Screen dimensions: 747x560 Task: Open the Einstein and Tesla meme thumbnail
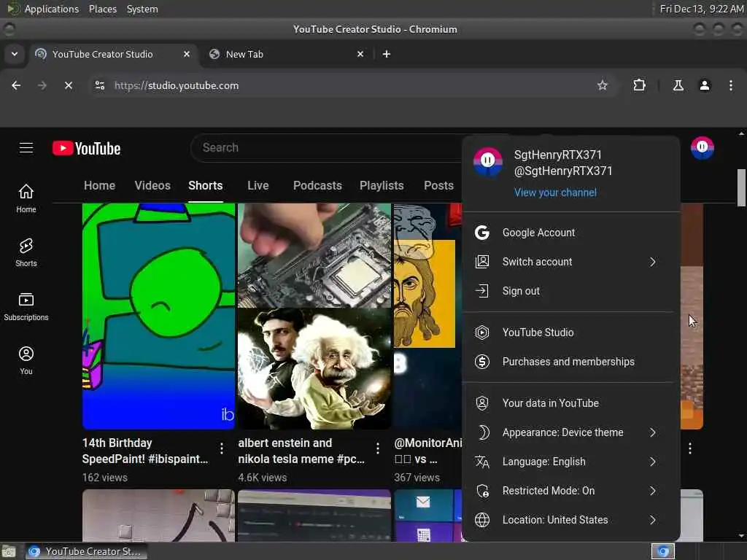coord(314,316)
